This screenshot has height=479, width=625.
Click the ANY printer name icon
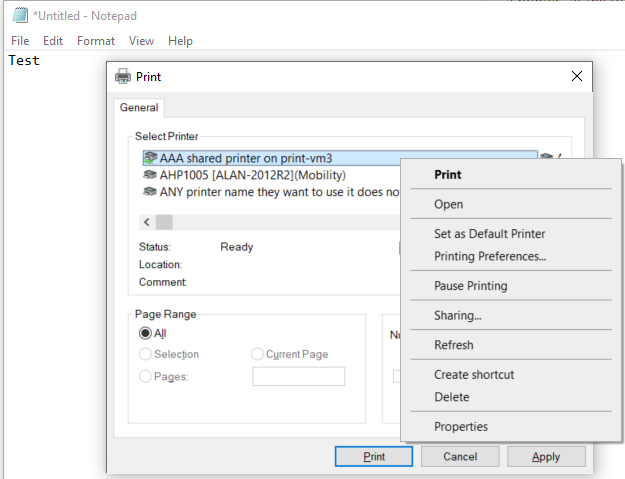point(150,192)
